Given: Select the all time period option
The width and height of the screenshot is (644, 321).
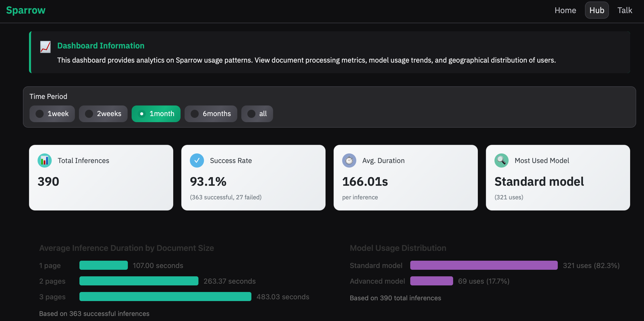Looking at the screenshot, I should click(x=257, y=114).
